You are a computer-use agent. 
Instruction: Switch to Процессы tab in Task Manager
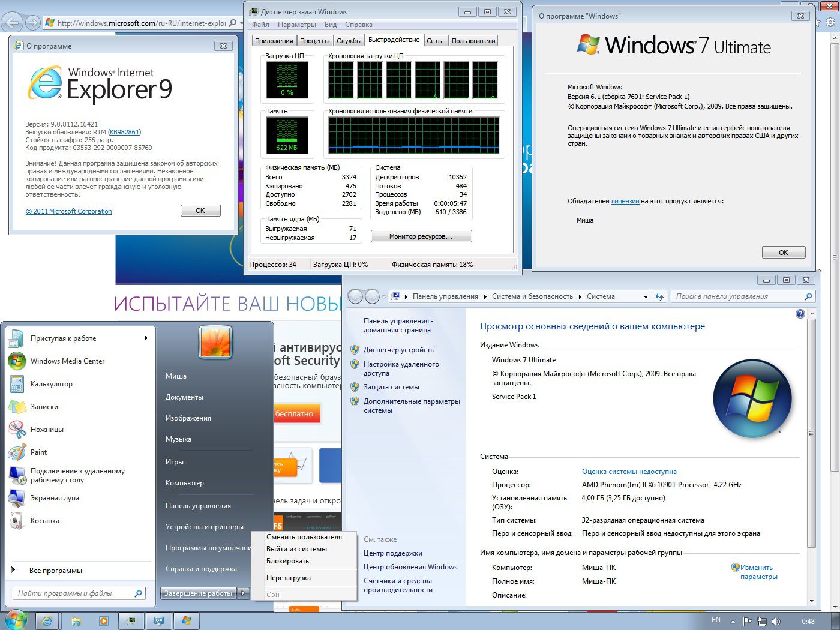point(314,41)
